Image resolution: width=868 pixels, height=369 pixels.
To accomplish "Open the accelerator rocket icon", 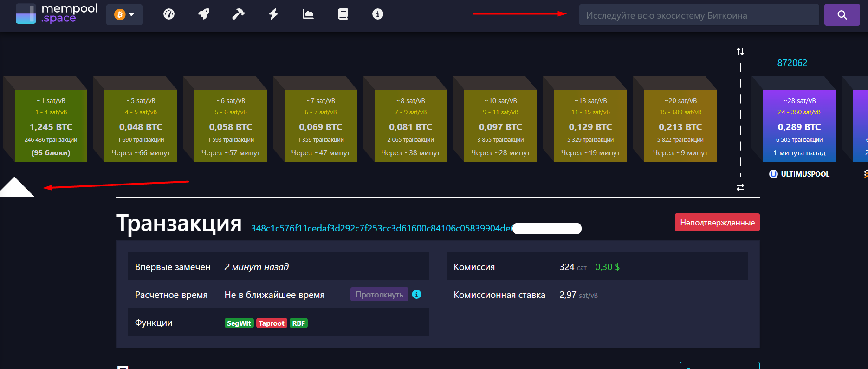I will point(204,14).
